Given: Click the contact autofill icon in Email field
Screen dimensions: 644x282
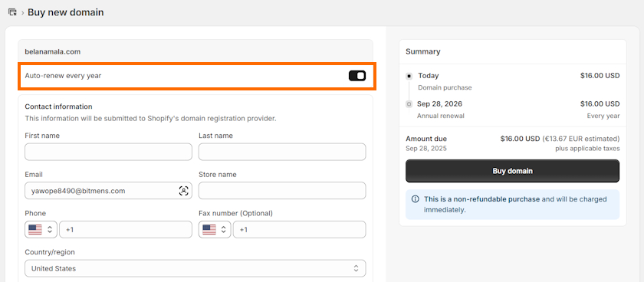Looking at the screenshot, I should [x=183, y=191].
